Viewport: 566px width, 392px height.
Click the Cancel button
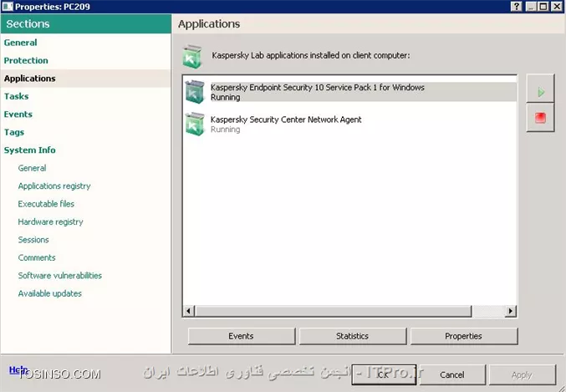point(452,374)
